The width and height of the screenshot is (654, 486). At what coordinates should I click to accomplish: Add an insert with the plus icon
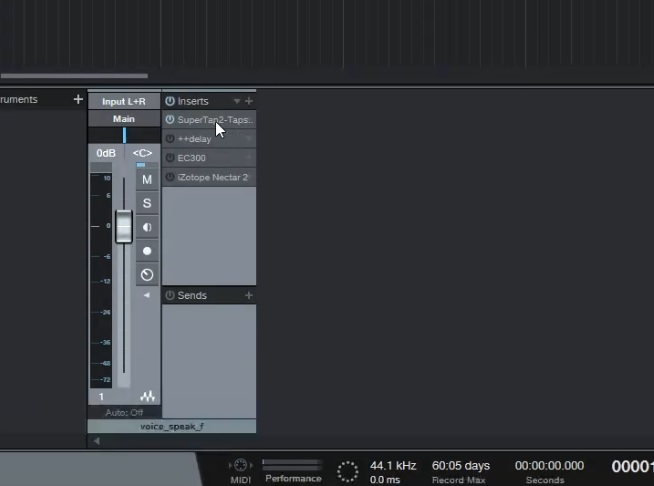(x=249, y=101)
